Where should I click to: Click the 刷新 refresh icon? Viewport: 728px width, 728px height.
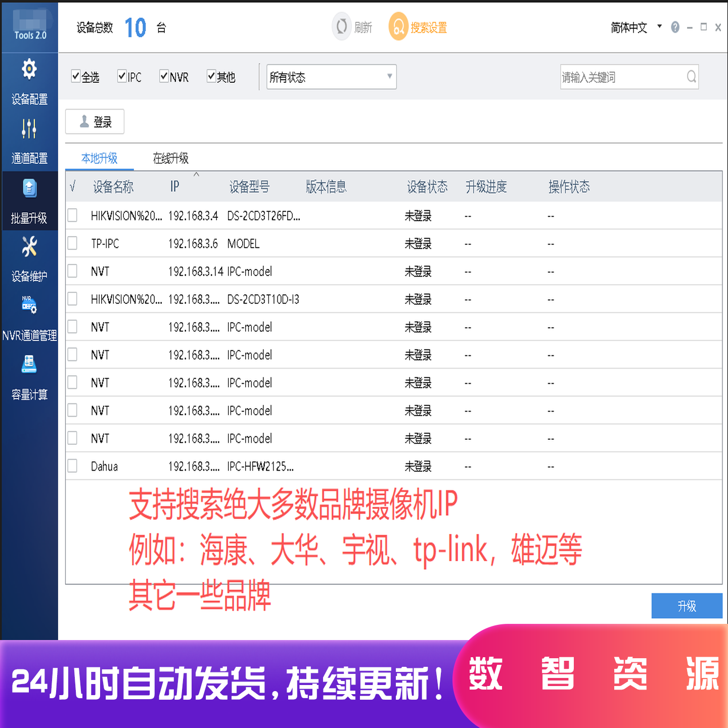pyautogui.click(x=342, y=27)
